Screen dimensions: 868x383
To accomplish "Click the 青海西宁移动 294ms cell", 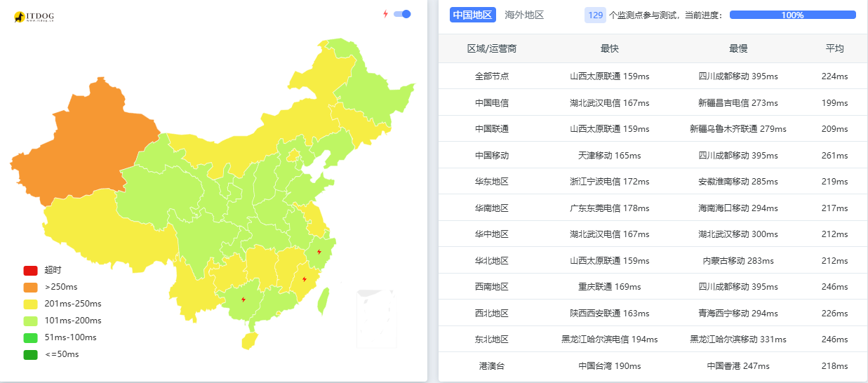I will (738, 313).
